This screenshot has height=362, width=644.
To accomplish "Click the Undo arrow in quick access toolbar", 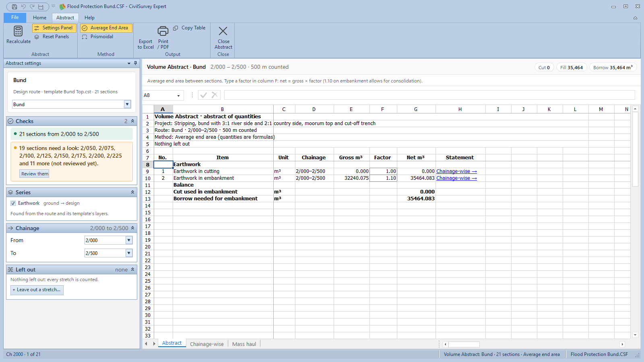I will tap(23, 7).
